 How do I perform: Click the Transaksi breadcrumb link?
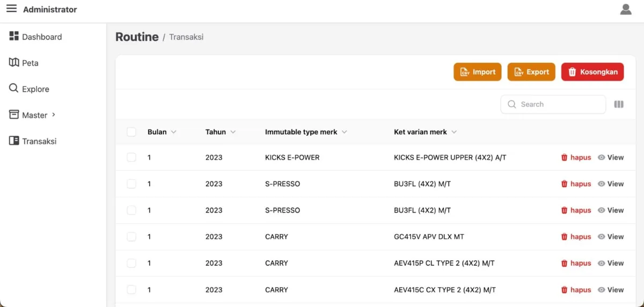[186, 37]
